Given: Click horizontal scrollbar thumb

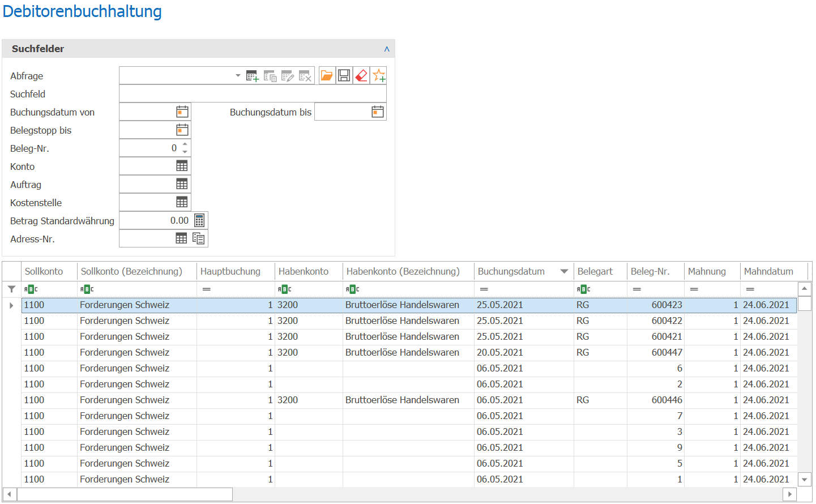Looking at the screenshot, I should (125, 494).
